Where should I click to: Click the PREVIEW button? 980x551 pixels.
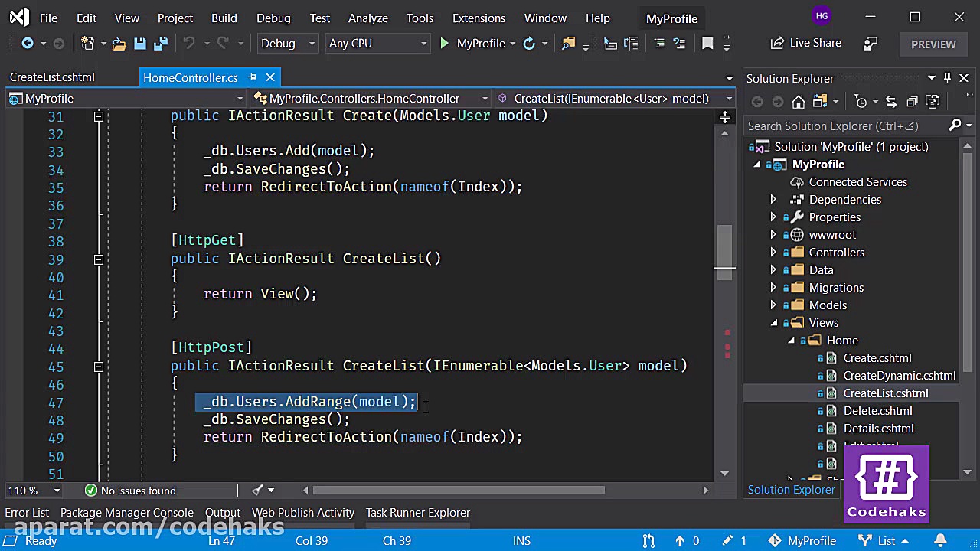click(x=933, y=44)
